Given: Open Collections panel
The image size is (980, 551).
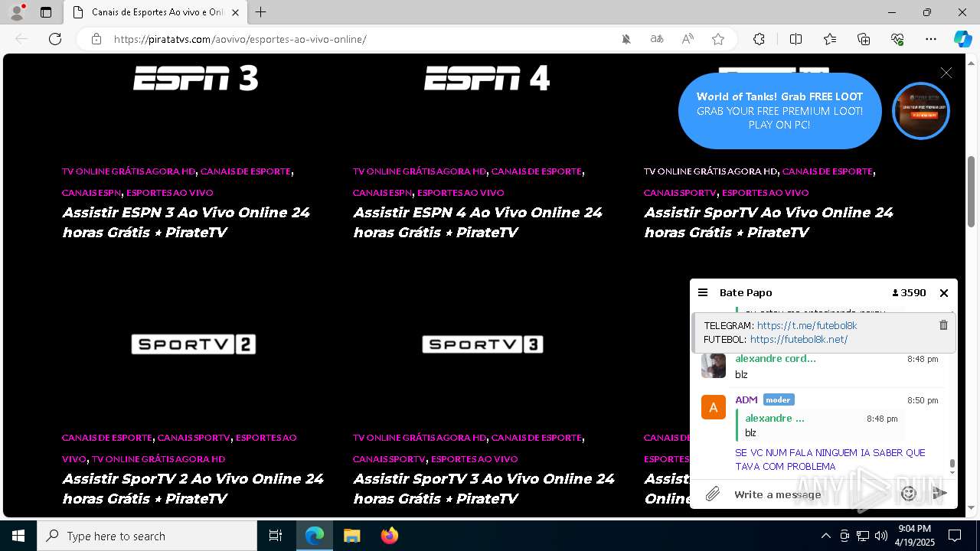Looking at the screenshot, I should click(x=864, y=39).
